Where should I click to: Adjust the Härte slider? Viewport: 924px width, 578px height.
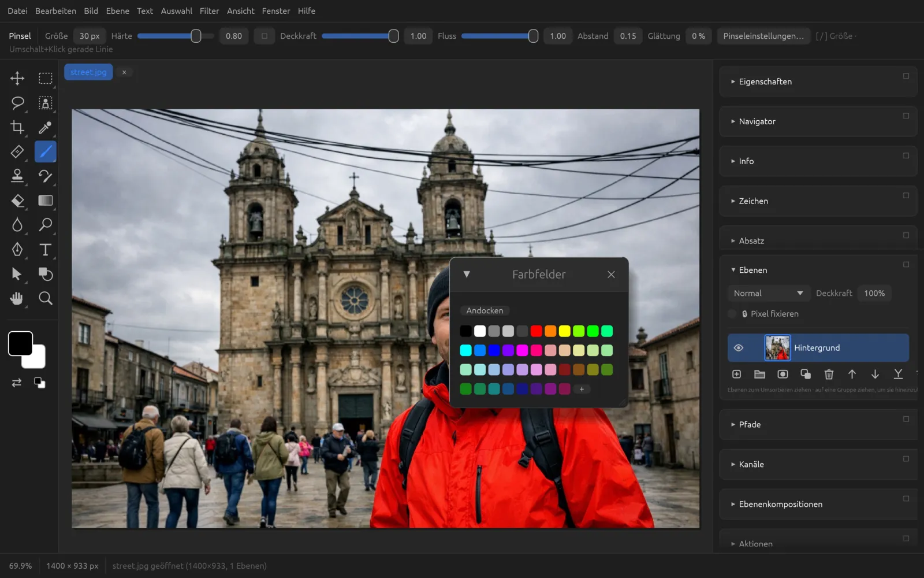click(x=176, y=36)
